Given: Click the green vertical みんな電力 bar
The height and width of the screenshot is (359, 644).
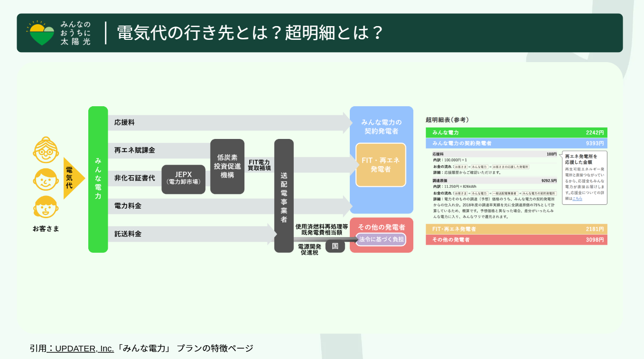Looking at the screenshot, I should (x=98, y=179).
